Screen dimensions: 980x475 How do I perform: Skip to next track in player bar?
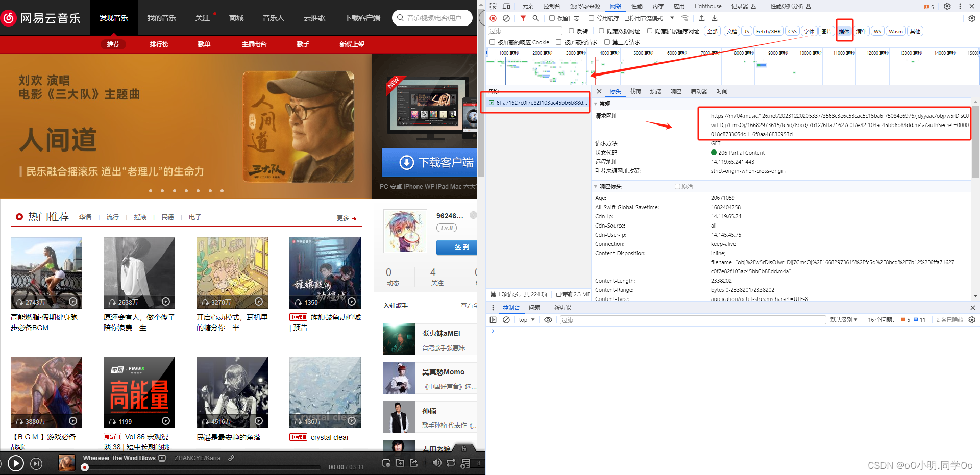36,464
